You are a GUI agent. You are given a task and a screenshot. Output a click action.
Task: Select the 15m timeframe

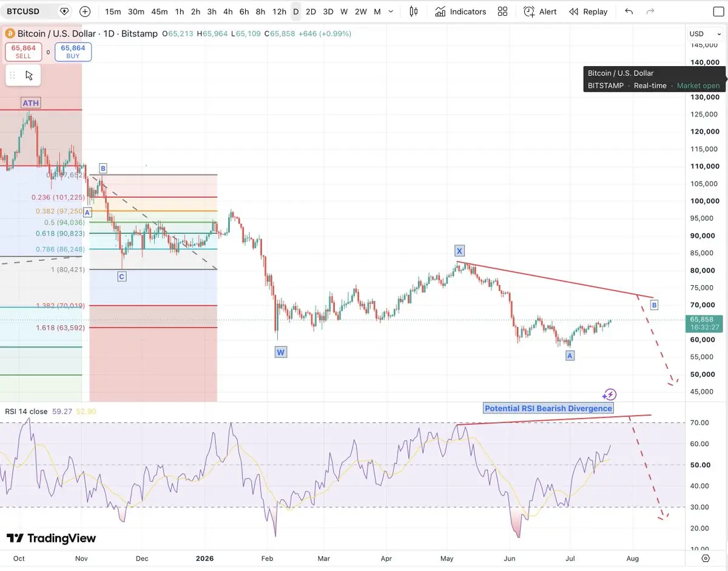(x=113, y=12)
